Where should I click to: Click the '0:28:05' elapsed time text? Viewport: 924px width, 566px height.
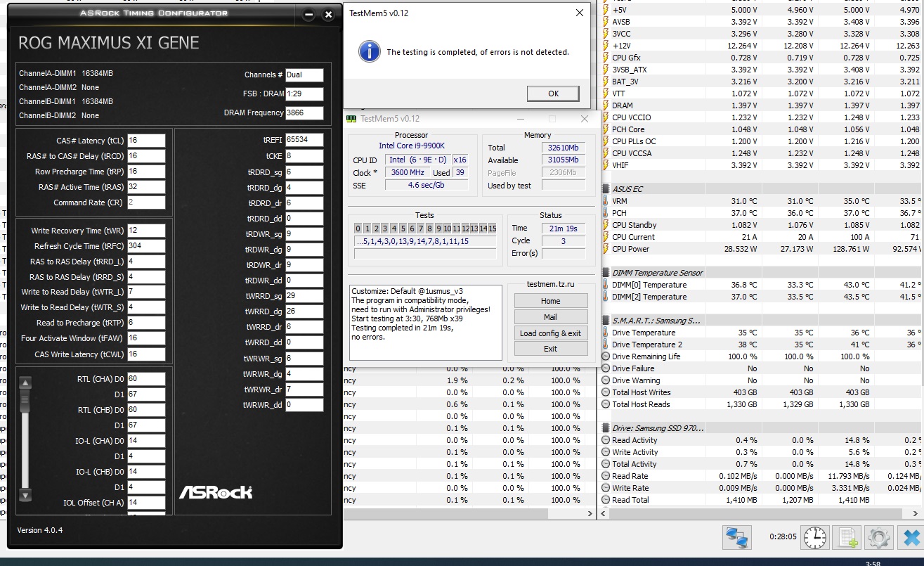(x=783, y=536)
